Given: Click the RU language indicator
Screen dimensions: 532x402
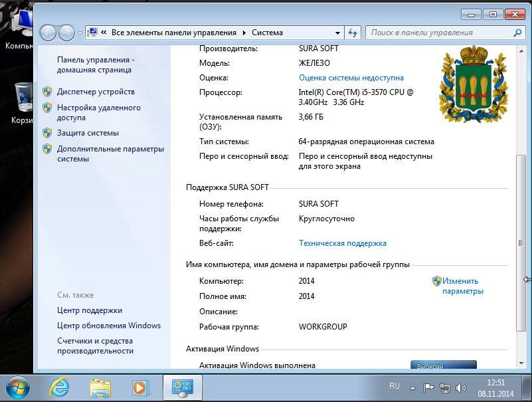Looking at the screenshot, I should (x=395, y=385).
